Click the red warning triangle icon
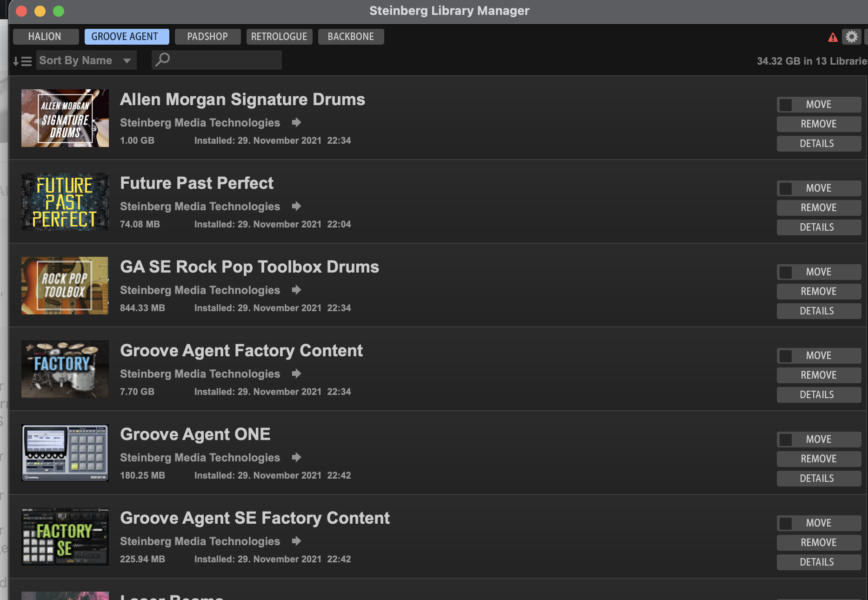Image resolution: width=868 pixels, height=600 pixels. (833, 37)
